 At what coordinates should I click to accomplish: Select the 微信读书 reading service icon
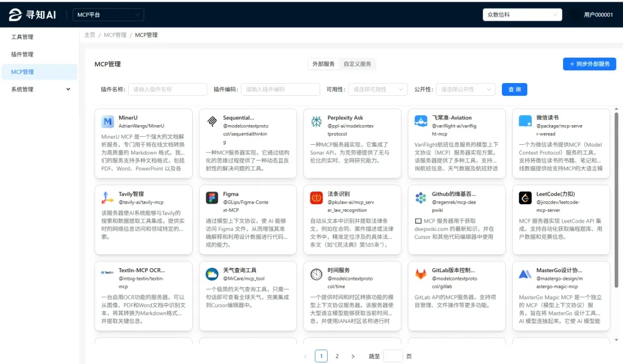(x=524, y=121)
